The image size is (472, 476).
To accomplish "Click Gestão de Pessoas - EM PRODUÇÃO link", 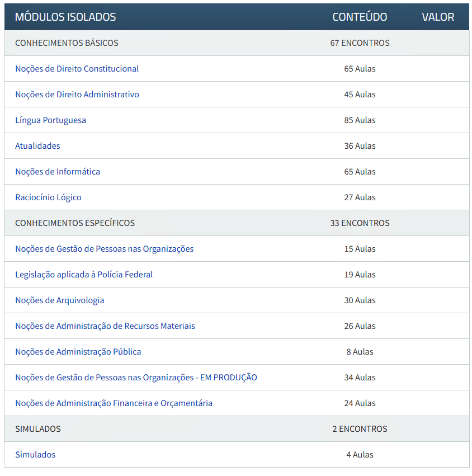I will point(136,378).
